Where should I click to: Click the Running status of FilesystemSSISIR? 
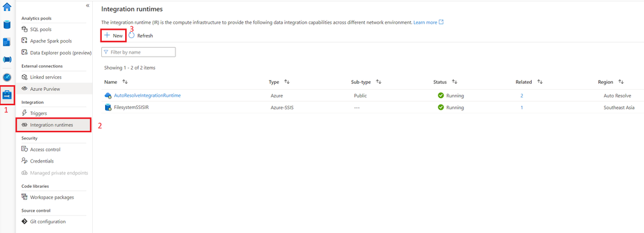tap(451, 107)
